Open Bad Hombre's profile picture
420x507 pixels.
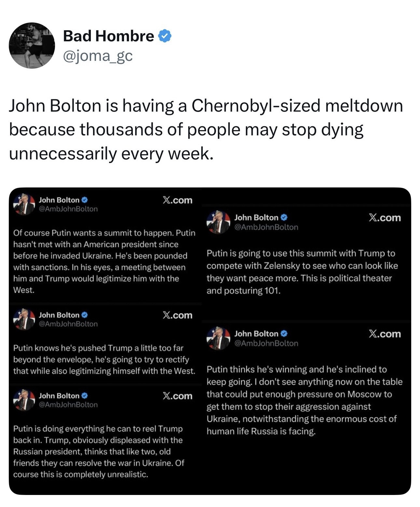(32, 46)
